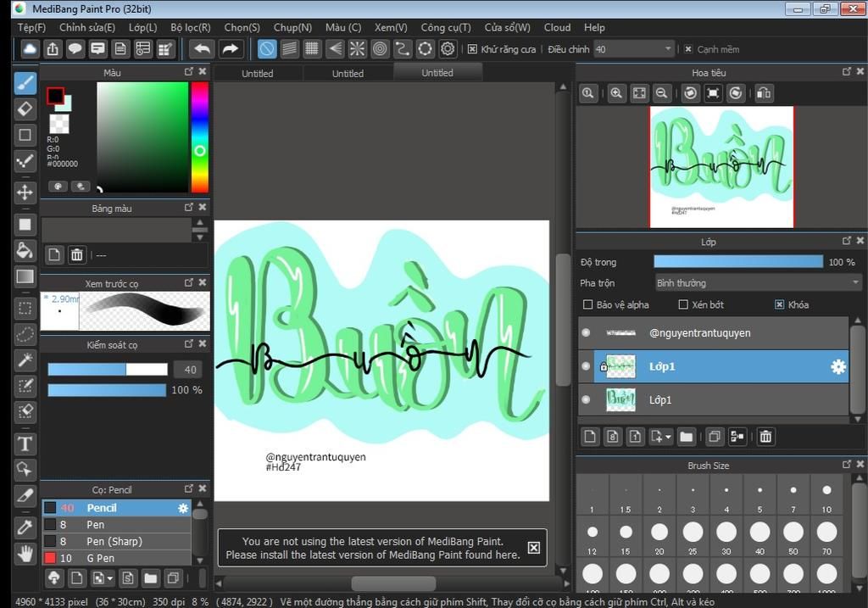The height and width of the screenshot is (608, 868).
Task: Select the Gradient tool
Action: [25, 277]
